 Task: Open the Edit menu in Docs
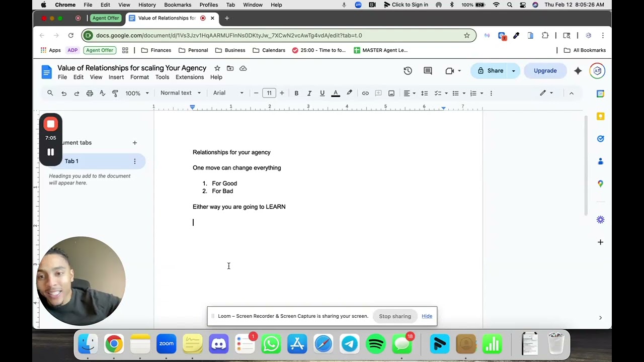(x=78, y=77)
